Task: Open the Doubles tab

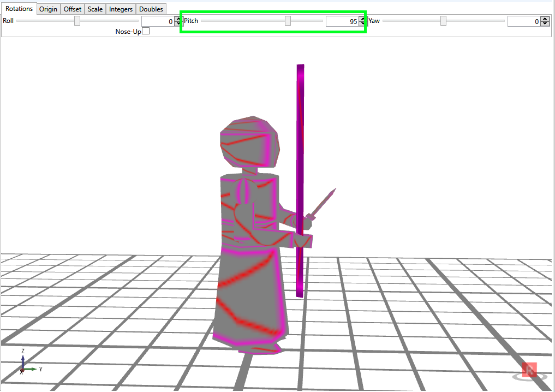Action: pyautogui.click(x=151, y=9)
